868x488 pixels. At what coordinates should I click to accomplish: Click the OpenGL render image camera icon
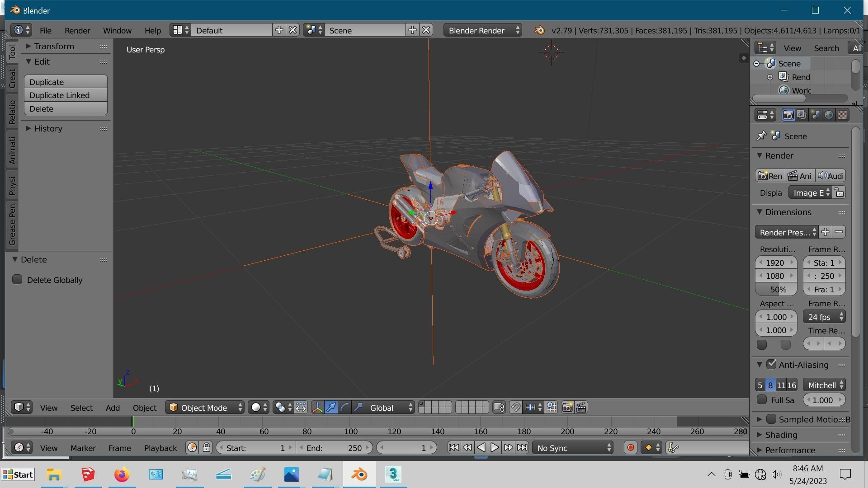(567, 408)
